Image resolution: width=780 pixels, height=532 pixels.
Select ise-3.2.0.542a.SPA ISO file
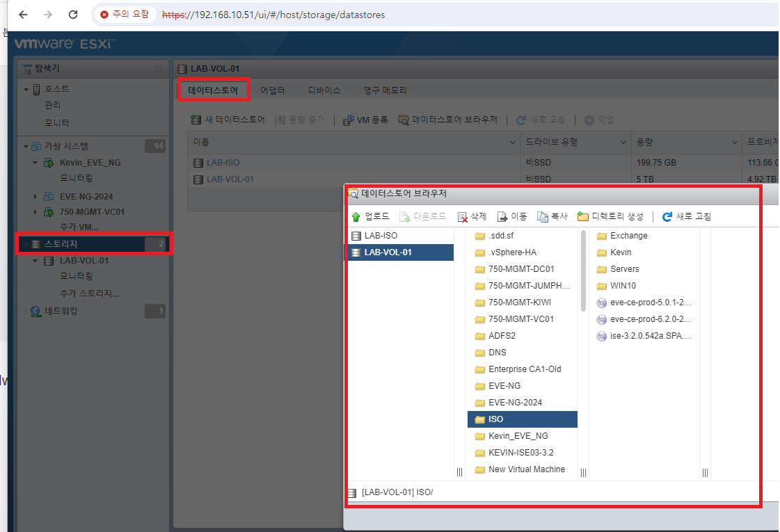coord(645,336)
